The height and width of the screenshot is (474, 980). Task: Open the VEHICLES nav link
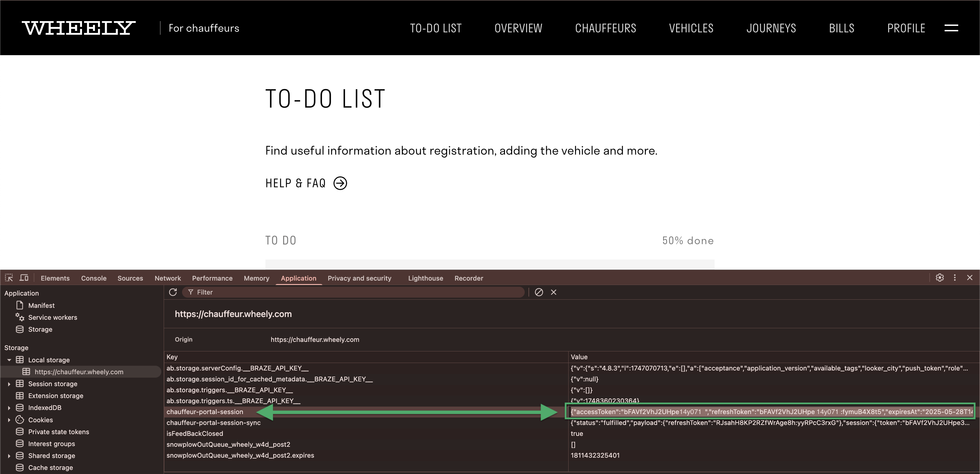(691, 28)
